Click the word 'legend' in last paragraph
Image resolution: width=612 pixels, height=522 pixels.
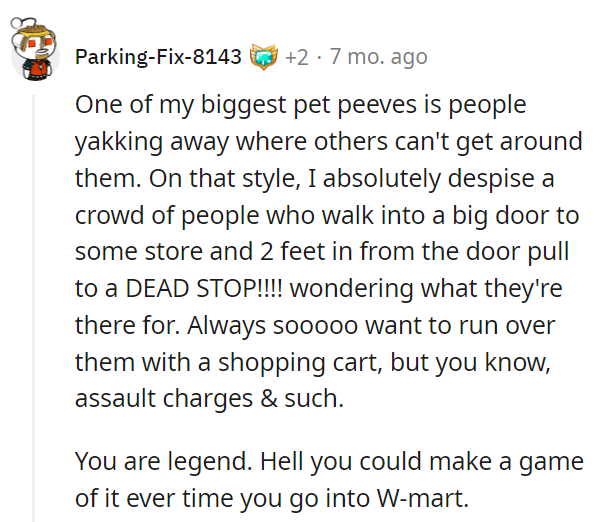click(210, 462)
